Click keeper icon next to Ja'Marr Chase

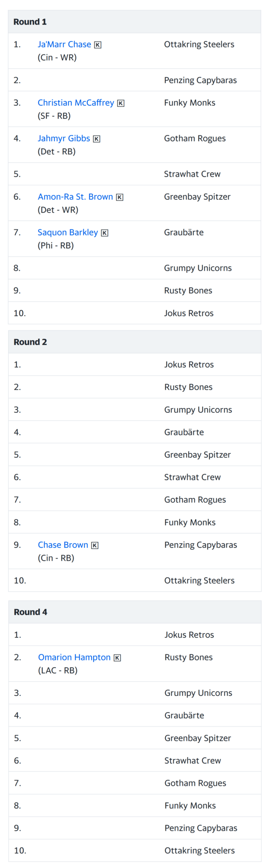[x=98, y=45]
